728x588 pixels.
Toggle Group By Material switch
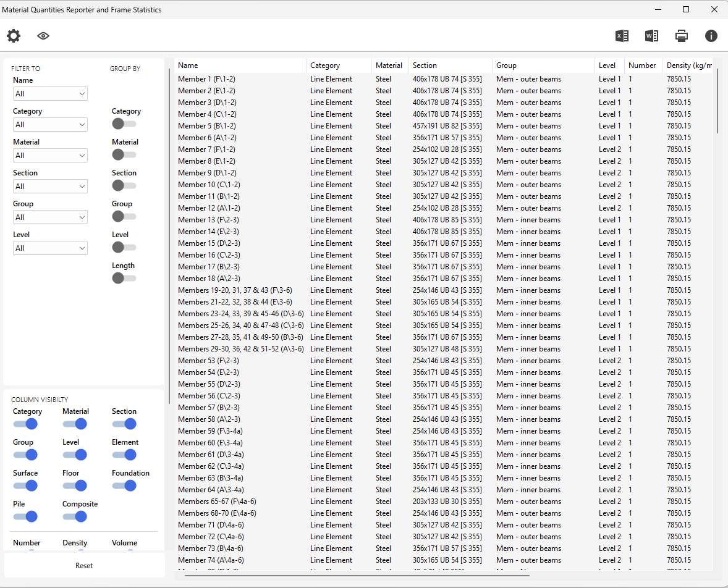[124, 154]
